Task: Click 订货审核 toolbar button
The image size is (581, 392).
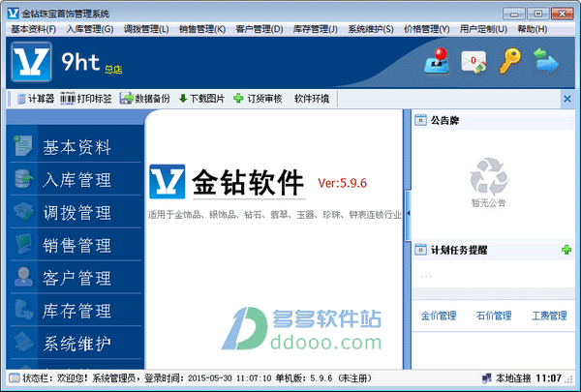Action: (258, 99)
